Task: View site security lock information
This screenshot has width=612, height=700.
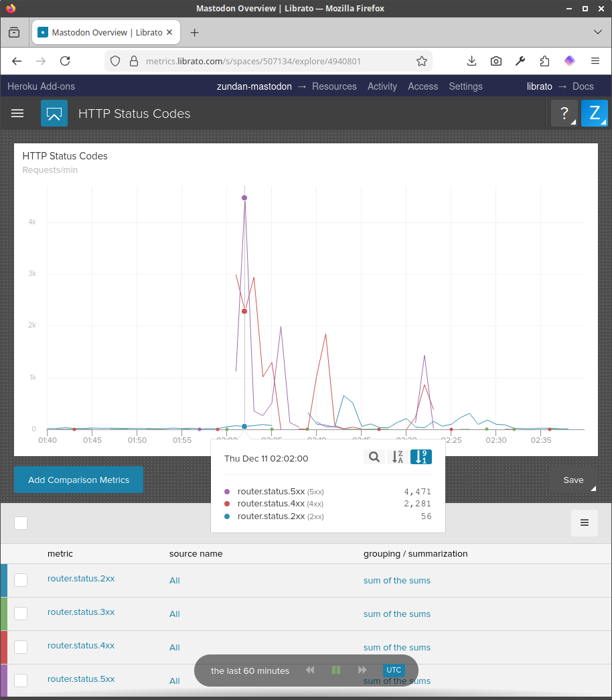Action: click(133, 61)
